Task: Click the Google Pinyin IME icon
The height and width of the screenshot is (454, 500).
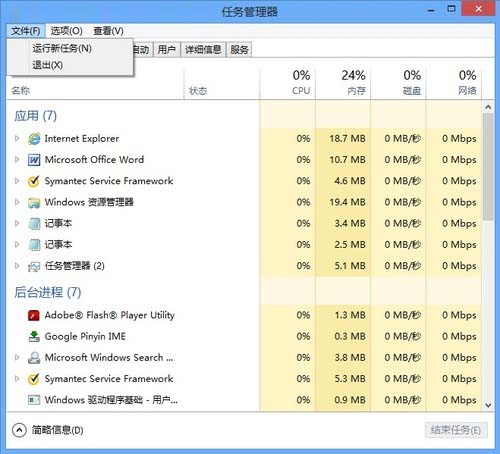Action: click(34, 336)
